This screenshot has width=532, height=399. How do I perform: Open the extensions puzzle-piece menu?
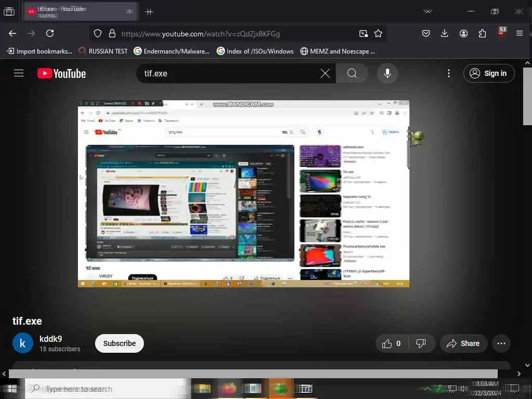tap(482, 33)
